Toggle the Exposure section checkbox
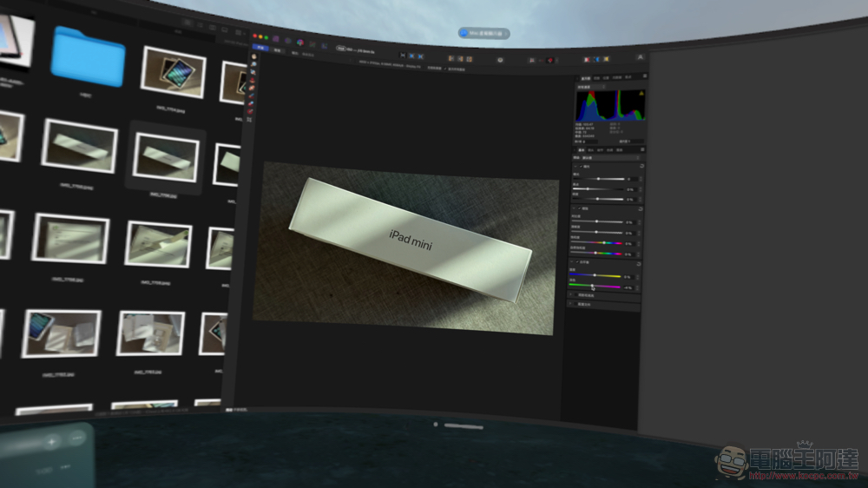Image resolution: width=868 pixels, height=488 pixels. (582, 166)
